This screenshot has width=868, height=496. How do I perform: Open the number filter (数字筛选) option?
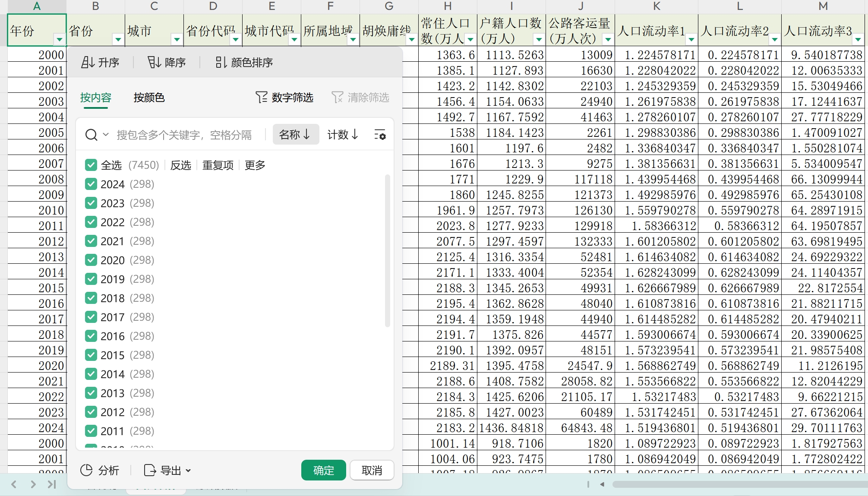pos(284,98)
